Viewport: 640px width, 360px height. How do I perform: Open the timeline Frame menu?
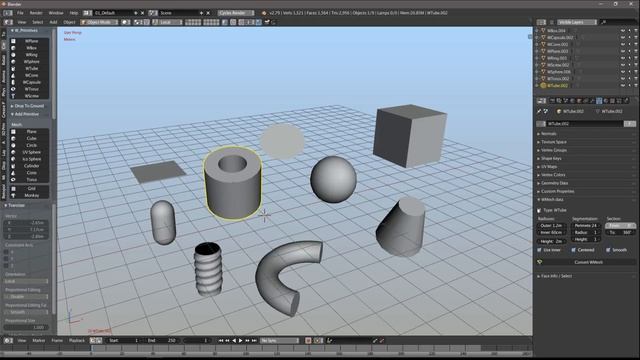[57, 340]
